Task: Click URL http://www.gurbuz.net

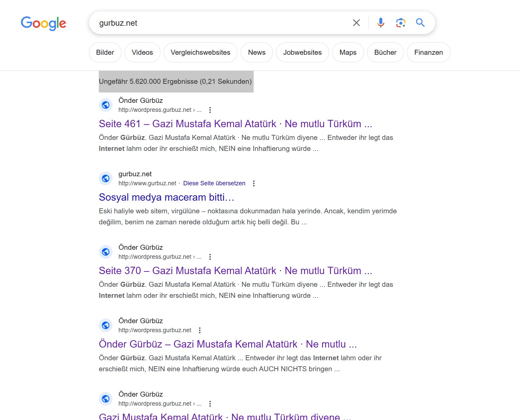Action: click(x=147, y=183)
